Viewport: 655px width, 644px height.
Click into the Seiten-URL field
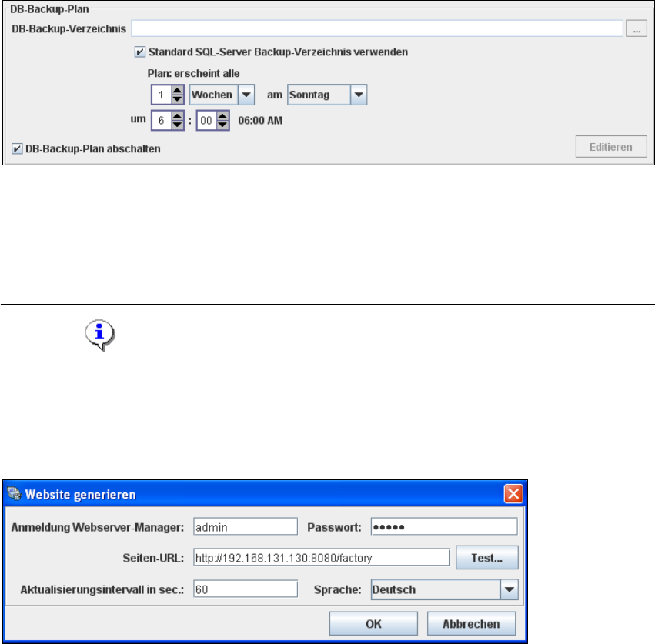click(322, 558)
